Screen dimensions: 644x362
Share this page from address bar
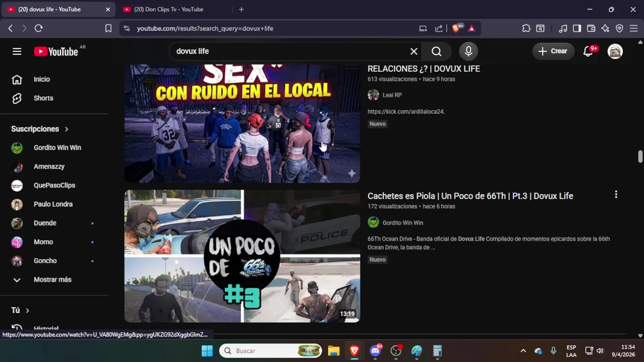(x=439, y=29)
